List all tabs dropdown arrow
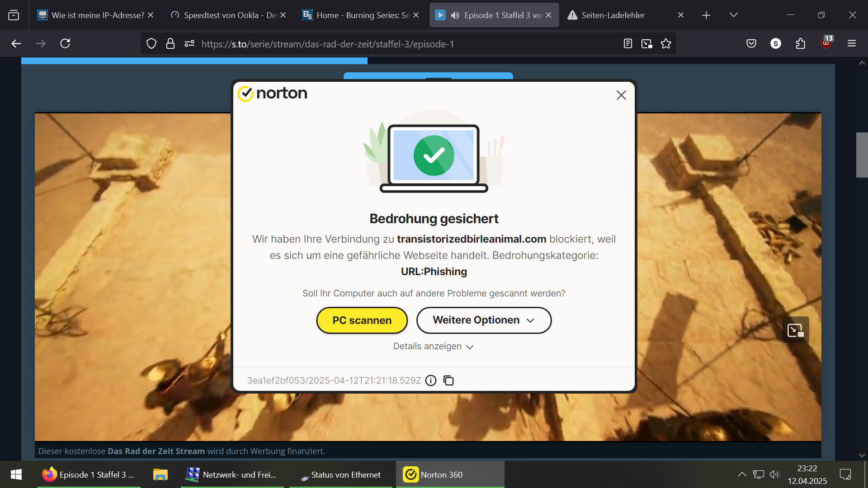This screenshot has width=868, height=488. coord(734,15)
